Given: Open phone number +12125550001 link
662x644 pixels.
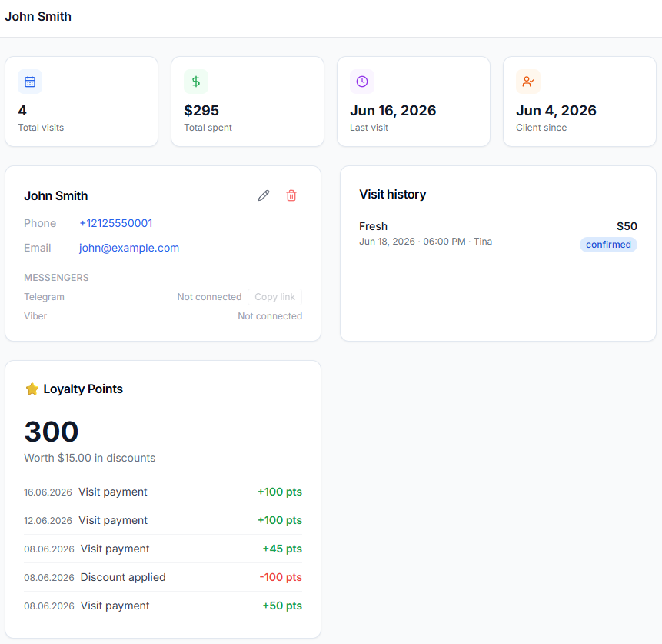Looking at the screenshot, I should point(115,223).
